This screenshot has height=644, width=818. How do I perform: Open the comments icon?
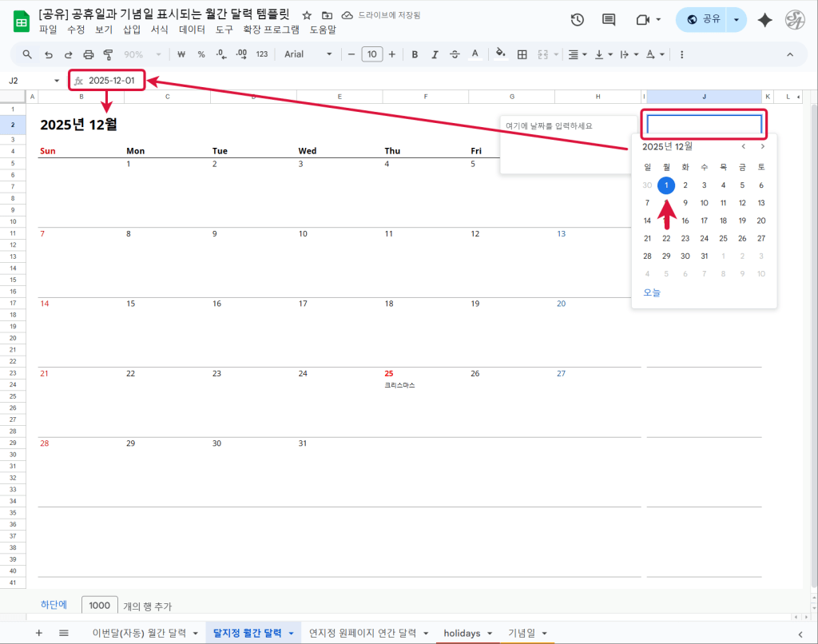click(x=609, y=20)
